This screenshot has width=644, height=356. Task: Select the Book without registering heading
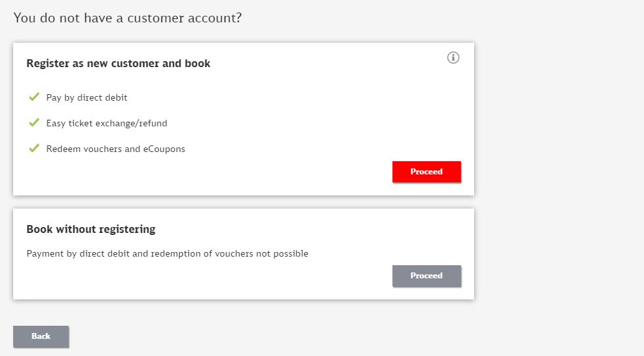(91, 230)
